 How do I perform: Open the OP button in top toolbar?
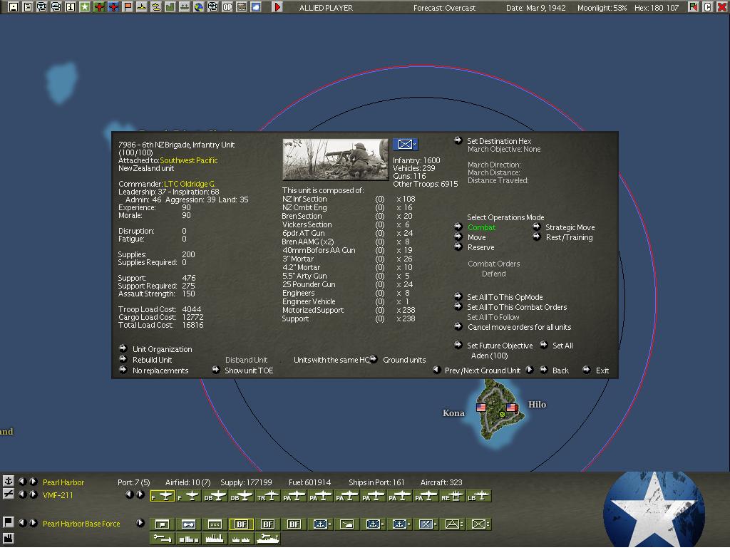[x=227, y=7]
